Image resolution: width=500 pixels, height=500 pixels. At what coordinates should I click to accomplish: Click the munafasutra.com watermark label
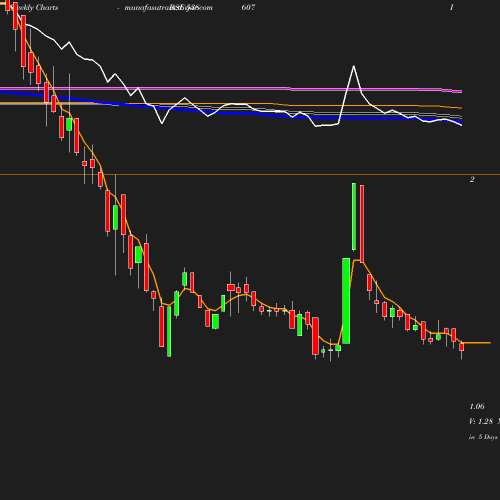point(168,7)
